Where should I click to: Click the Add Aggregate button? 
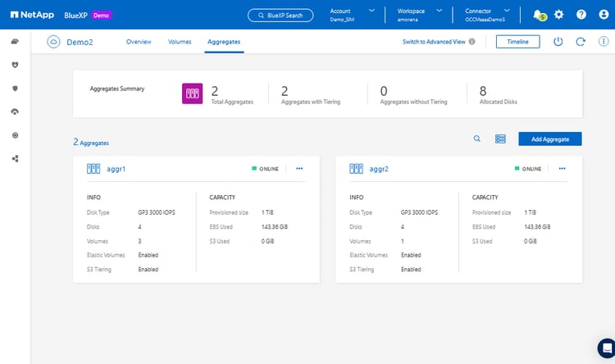[x=549, y=139]
